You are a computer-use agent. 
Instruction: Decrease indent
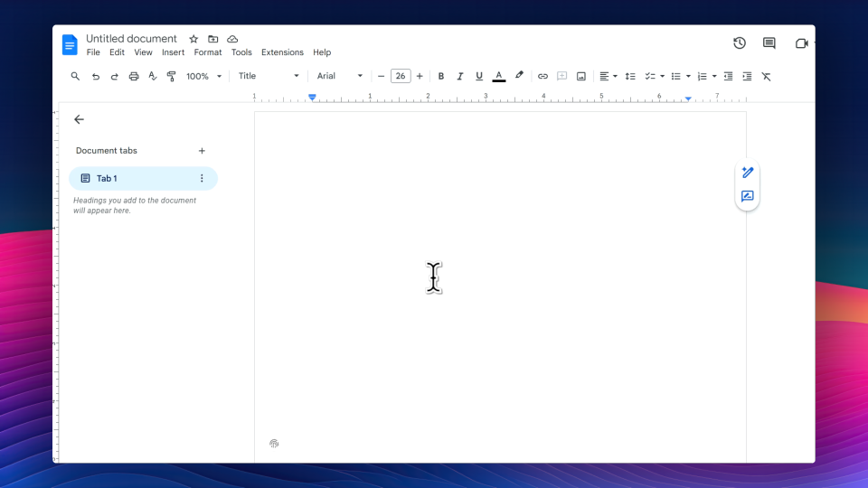coord(728,76)
